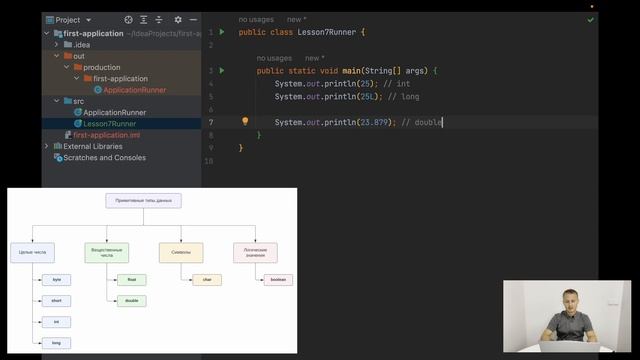Click the Scratches and Consoles icon
Viewport: 640px width, 360px height.
(x=58, y=158)
